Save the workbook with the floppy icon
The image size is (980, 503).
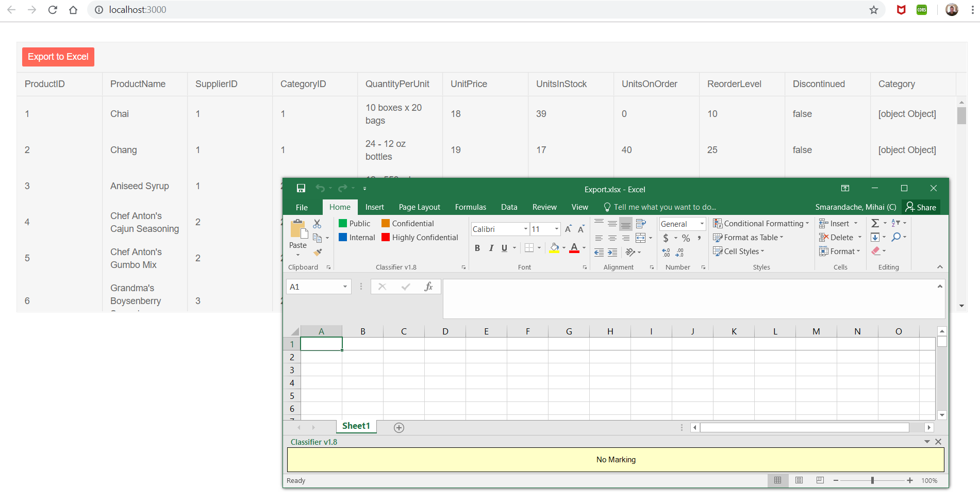tap(301, 189)
